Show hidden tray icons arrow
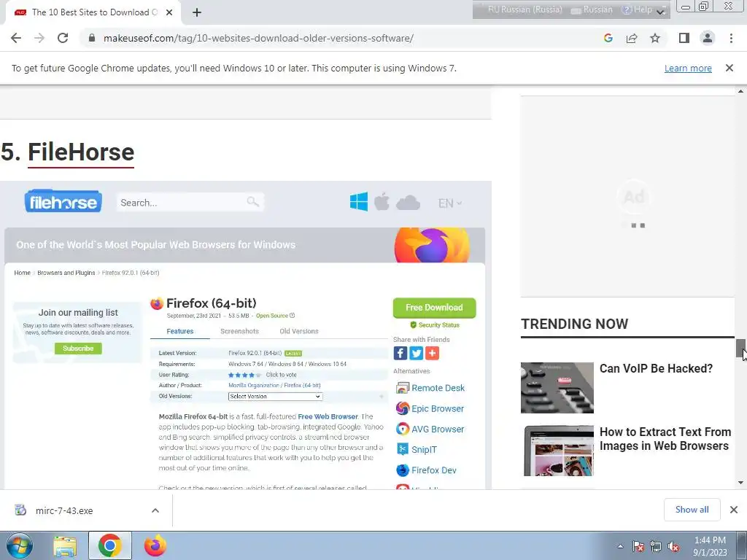This screenshot has height=560, width=747. click(x=620, y=546)
